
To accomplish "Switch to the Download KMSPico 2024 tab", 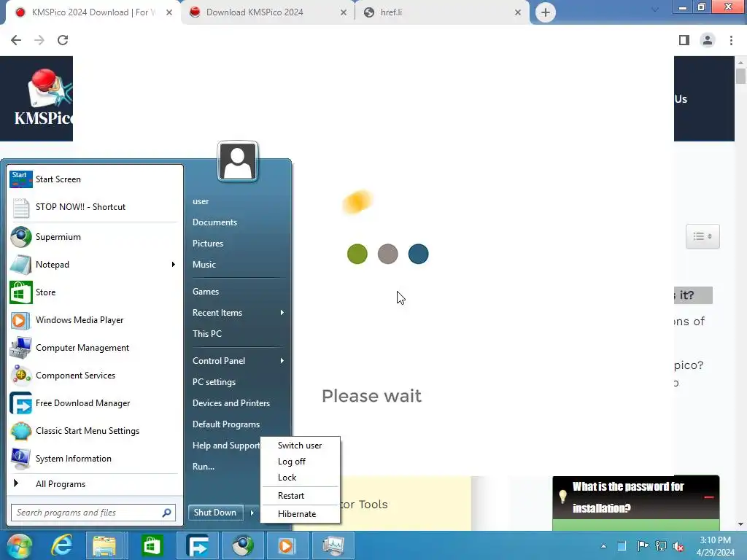I will (x=268, y=12).
